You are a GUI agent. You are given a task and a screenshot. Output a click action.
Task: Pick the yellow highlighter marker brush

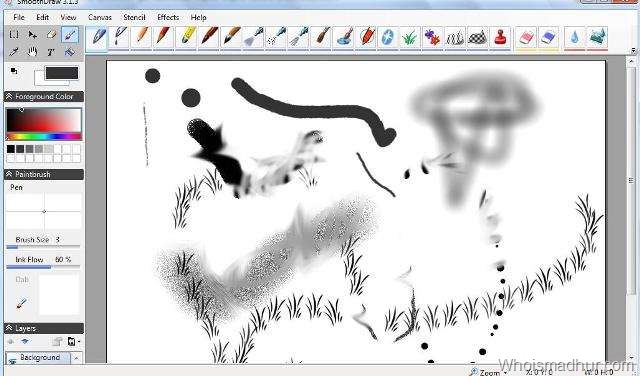pyautogui.click(x=187, y=37)
